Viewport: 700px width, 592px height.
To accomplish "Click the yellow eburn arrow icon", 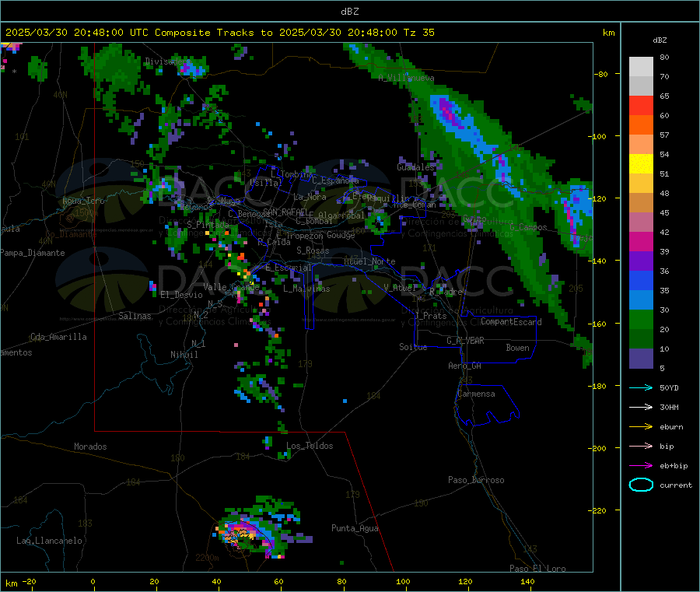I will 641,427.
